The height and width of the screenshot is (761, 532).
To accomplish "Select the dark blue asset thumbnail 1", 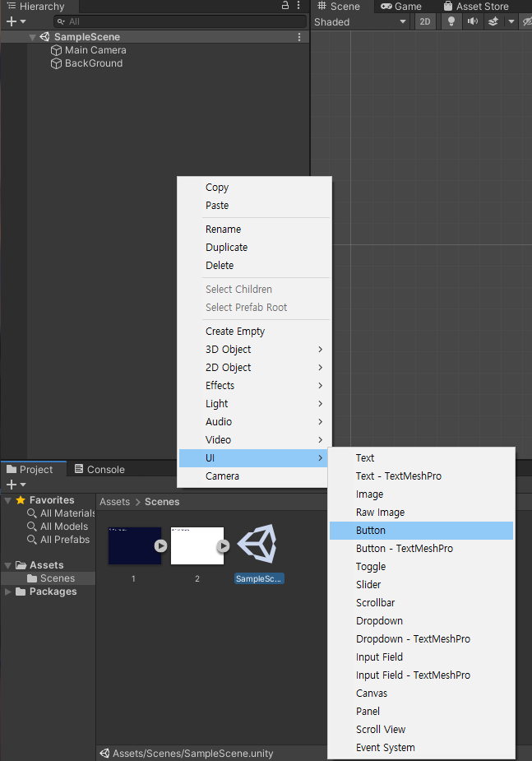I will click(134, 545).
